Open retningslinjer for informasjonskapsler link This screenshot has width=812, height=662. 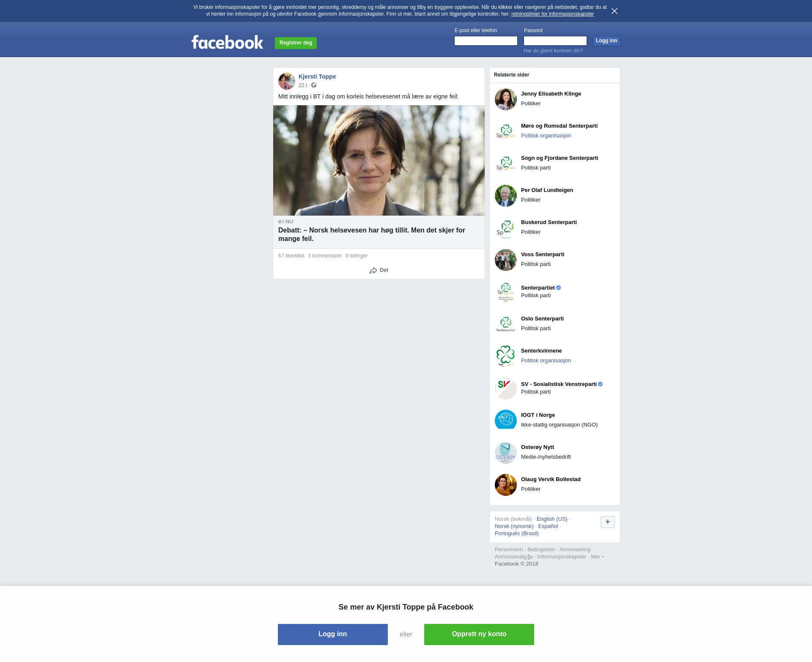tap(552, 14)
